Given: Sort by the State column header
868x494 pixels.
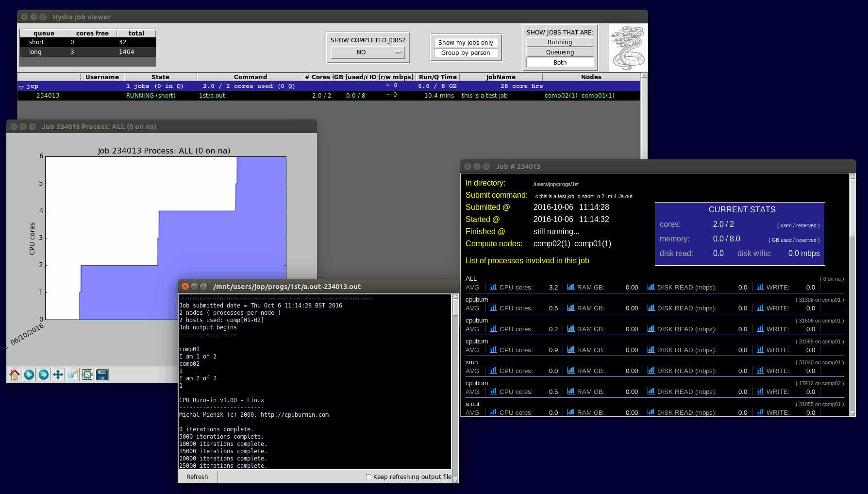Looking at the screenshot, I should click(x=160, y=77).
